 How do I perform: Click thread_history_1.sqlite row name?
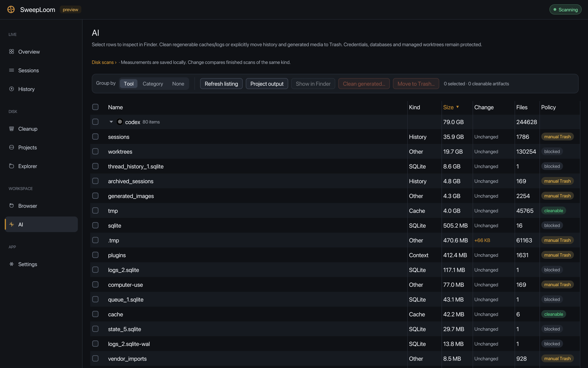click(136, 166)
